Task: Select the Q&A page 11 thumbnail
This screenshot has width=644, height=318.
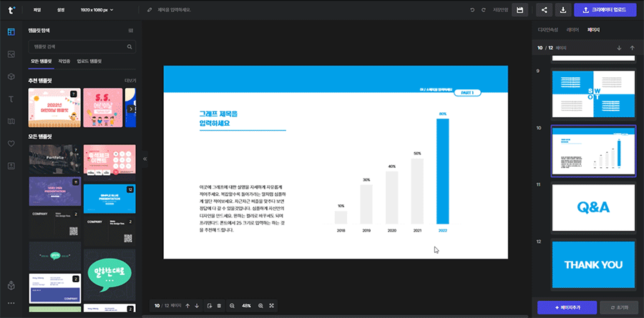Action: [592, 207]
